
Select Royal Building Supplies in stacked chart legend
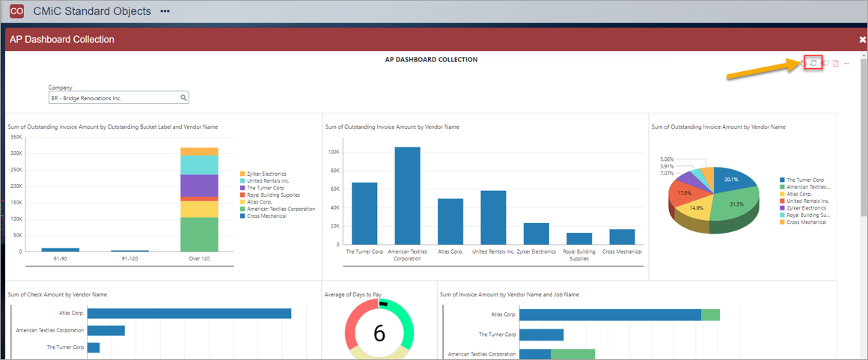(x=269, y=195)
